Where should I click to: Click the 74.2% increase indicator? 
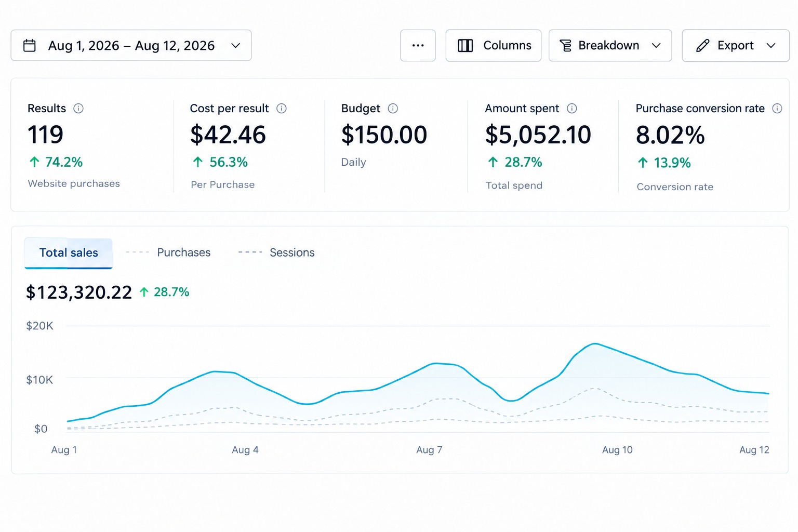pyautogui.click(x=56, y=162)
